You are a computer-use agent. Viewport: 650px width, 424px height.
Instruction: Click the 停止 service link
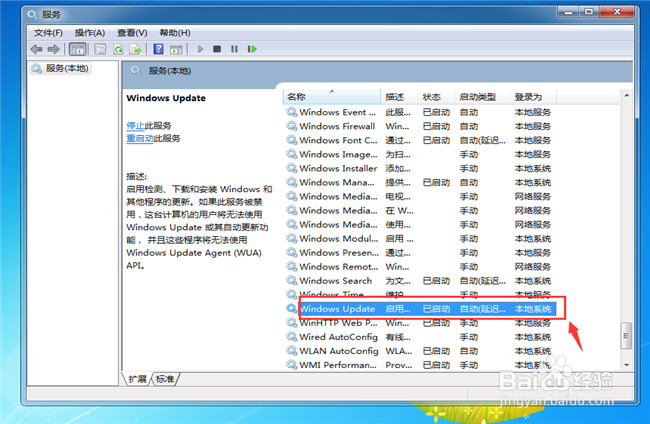coord(135,126)
